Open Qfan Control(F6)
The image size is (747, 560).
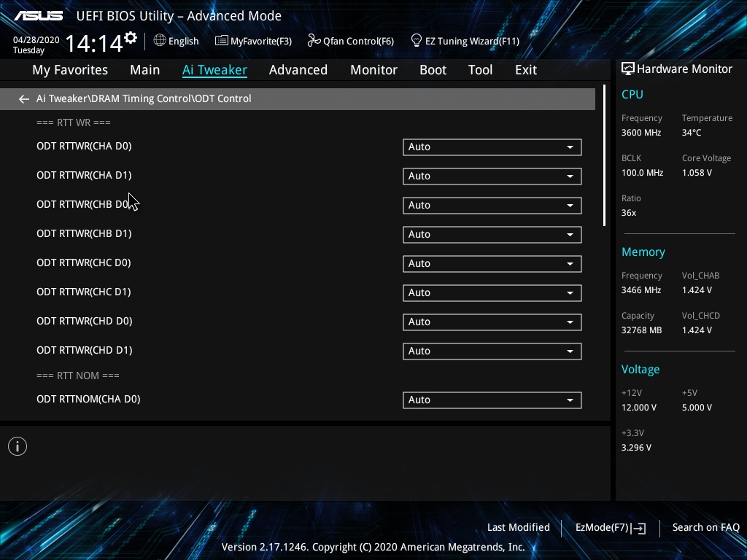pyautogui.click(x=351, y=41)
